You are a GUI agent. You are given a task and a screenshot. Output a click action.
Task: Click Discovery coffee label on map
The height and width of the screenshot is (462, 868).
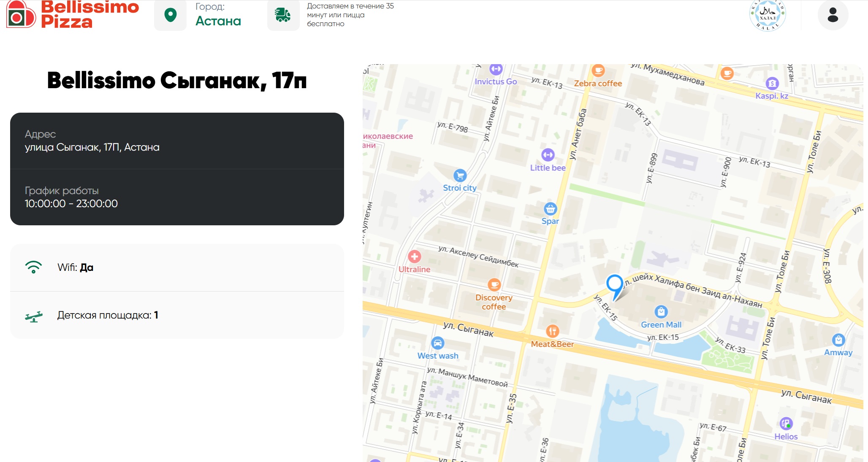(x=494, y=302)
